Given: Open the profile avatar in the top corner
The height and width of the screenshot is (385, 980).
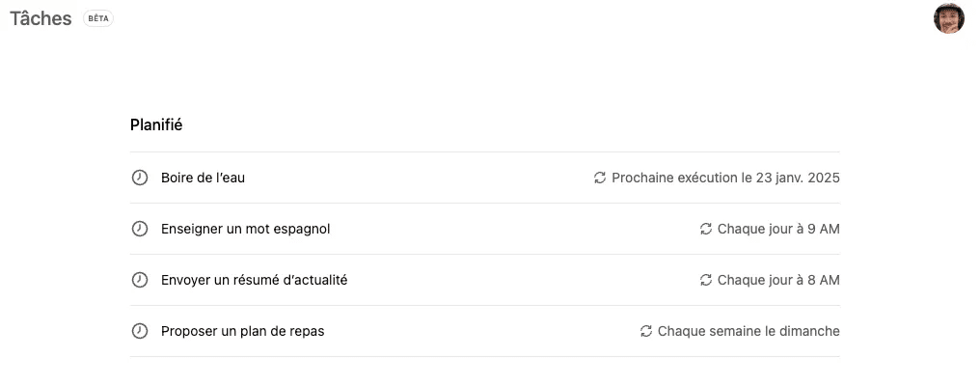Looking at the screenshot, I should [949, 18].
